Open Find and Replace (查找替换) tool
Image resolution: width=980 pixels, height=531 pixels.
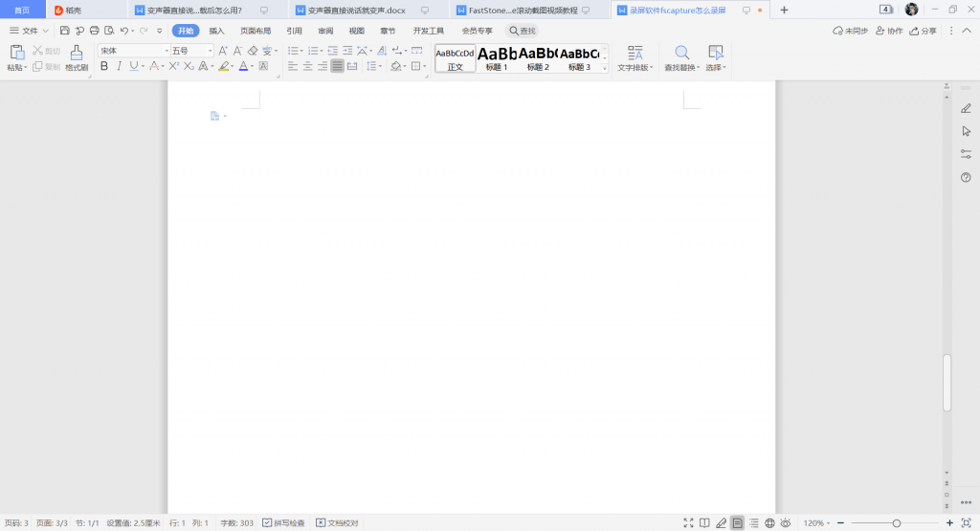coord(681,57)
